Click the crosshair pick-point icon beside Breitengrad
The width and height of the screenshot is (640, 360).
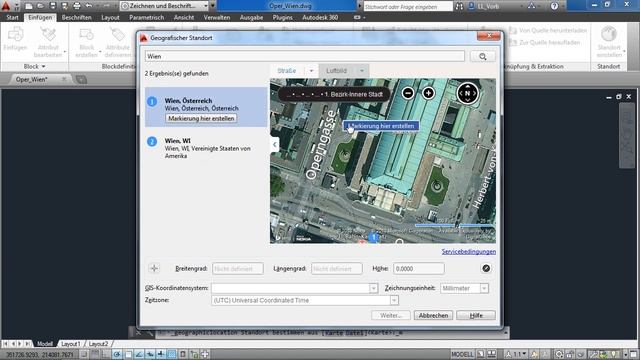click(x=154, y=268)
